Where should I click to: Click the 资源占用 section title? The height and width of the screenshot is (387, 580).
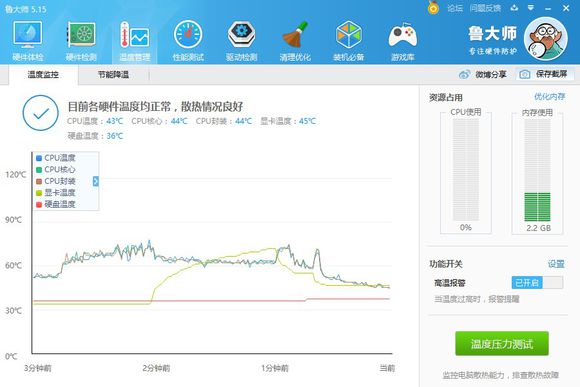coord(446,97)
